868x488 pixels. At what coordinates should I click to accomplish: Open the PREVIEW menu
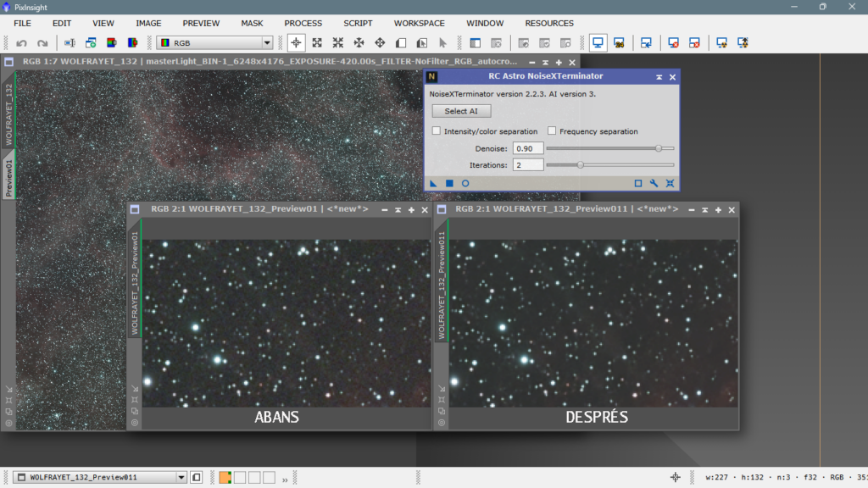click(x=201, y=23)
